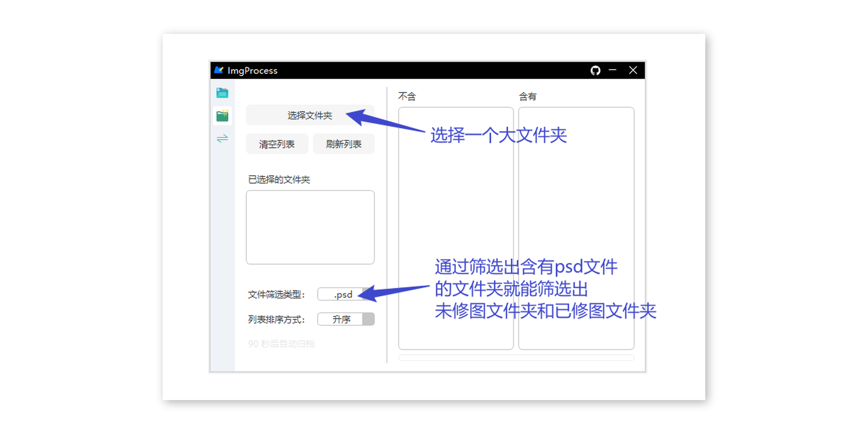
Task: Select the green folder icon in the sidebar
Action: [222, 115]
